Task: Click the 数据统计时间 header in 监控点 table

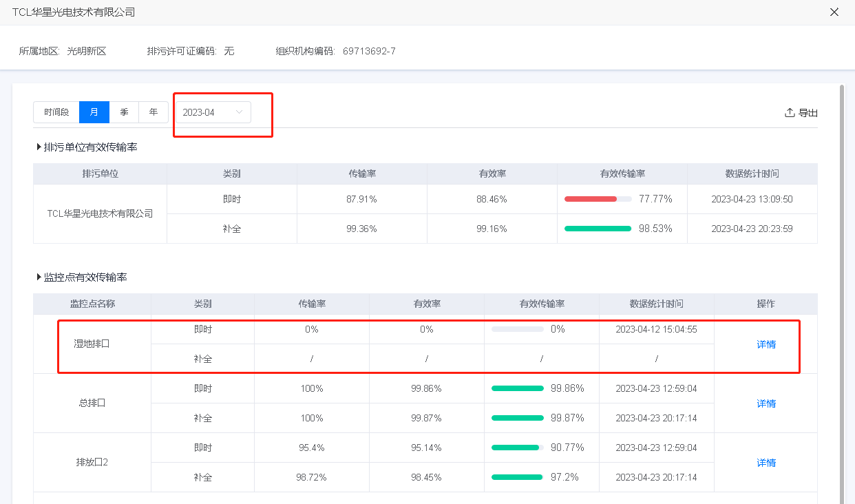Action: point(656,304)
